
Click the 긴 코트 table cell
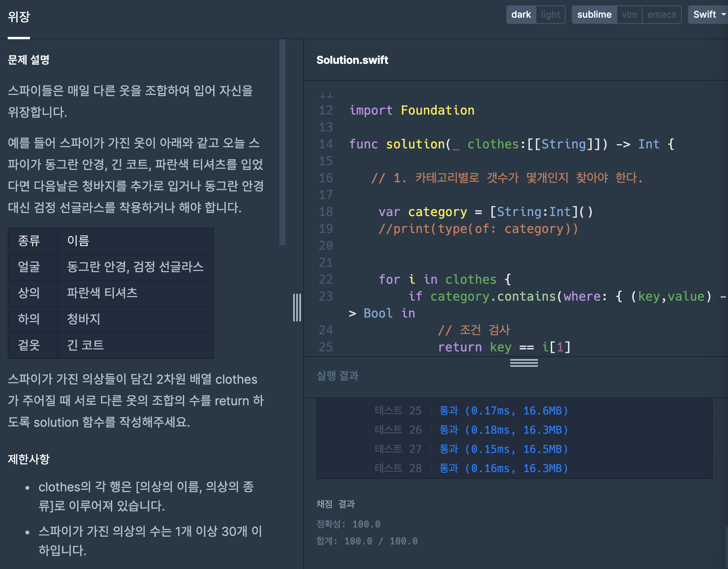tap(135, 346)
